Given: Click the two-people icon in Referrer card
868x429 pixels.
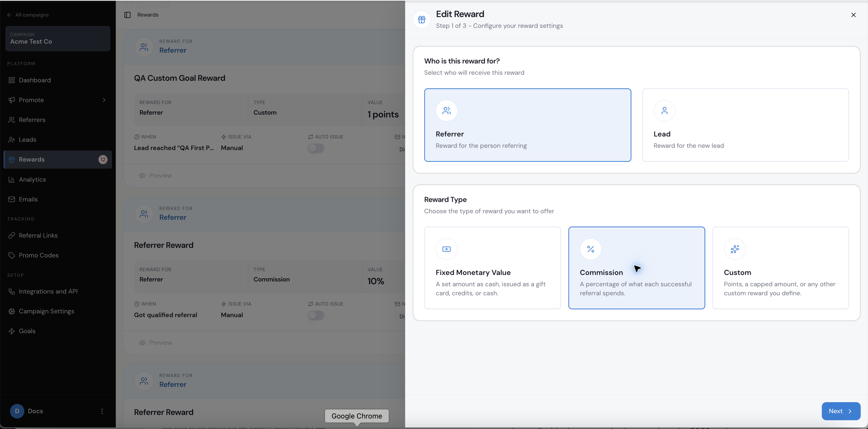Looking at the screenshot, I should click(x=447, y=111).
